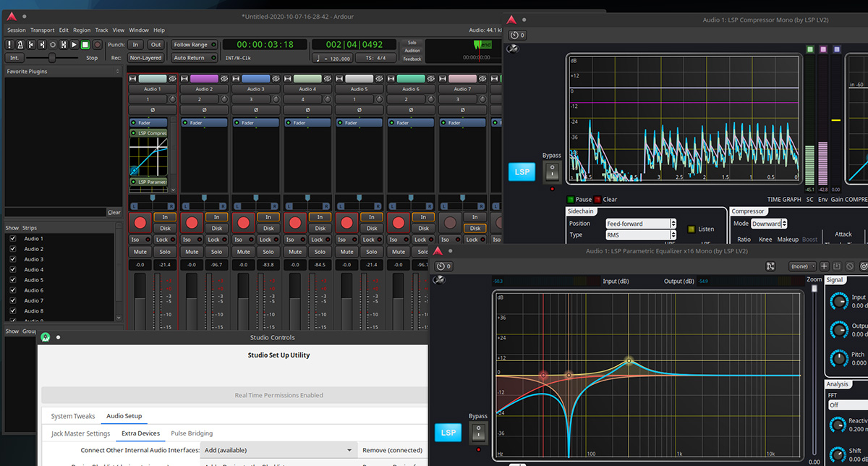This screenshot has height=466, width=868.
Task: Click the delete preset icon in equalizer
Action: 850,266
